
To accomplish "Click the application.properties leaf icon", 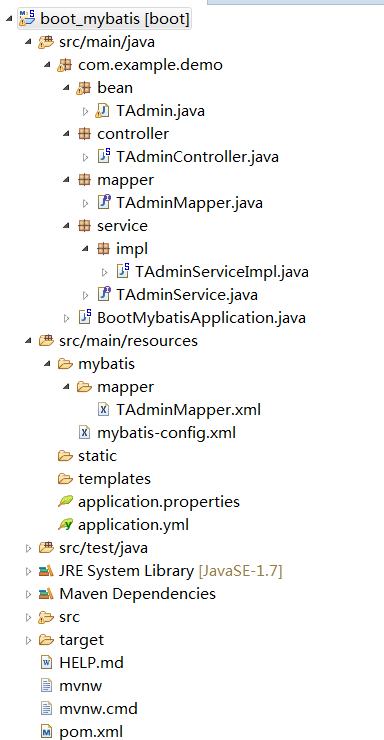I will 65,501.
